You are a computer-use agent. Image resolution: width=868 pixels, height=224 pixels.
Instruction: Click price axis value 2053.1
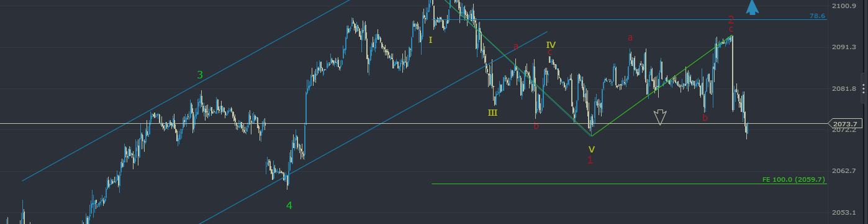point(844,212)
